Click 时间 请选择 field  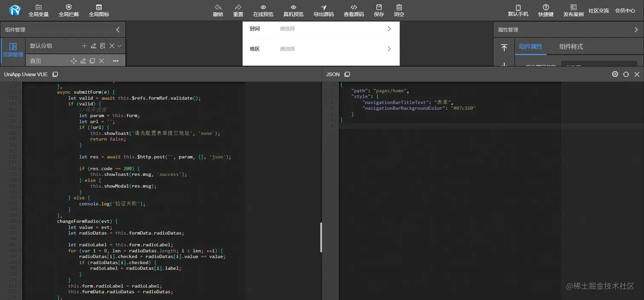pyautogui.click(x=287, y=29)
